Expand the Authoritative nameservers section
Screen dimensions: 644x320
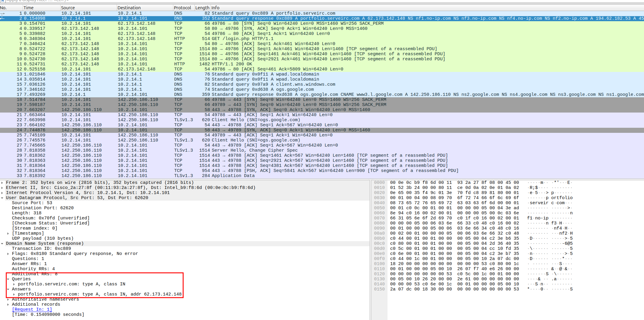8,299
